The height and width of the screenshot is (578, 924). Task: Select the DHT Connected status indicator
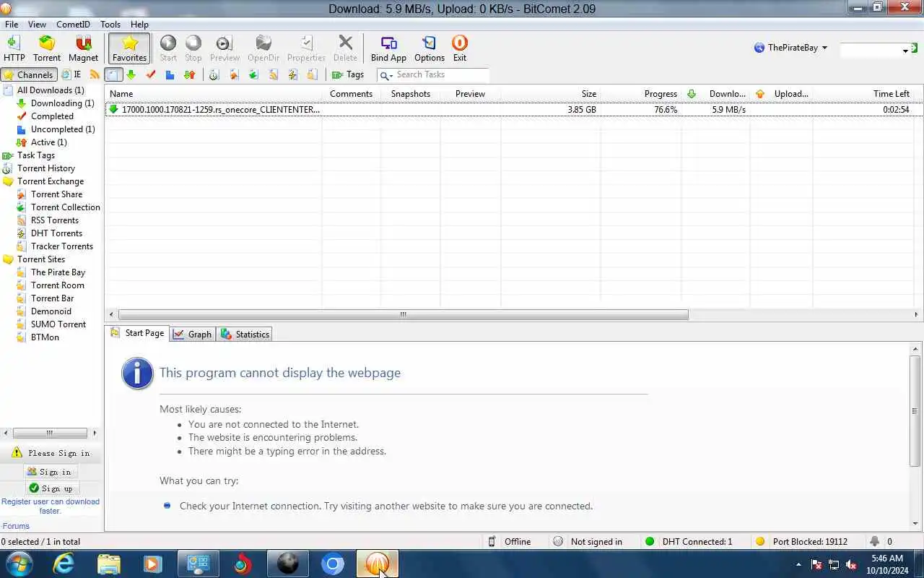point(689,541)
